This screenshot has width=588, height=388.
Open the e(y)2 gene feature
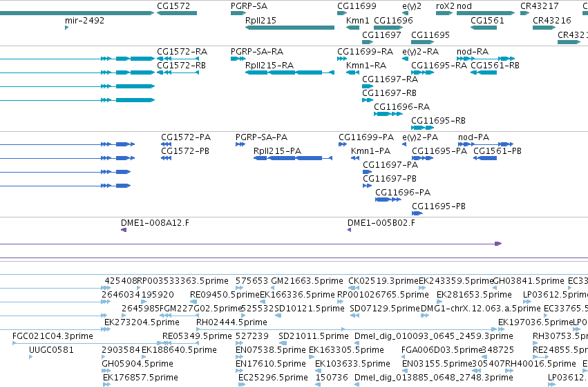405,13
